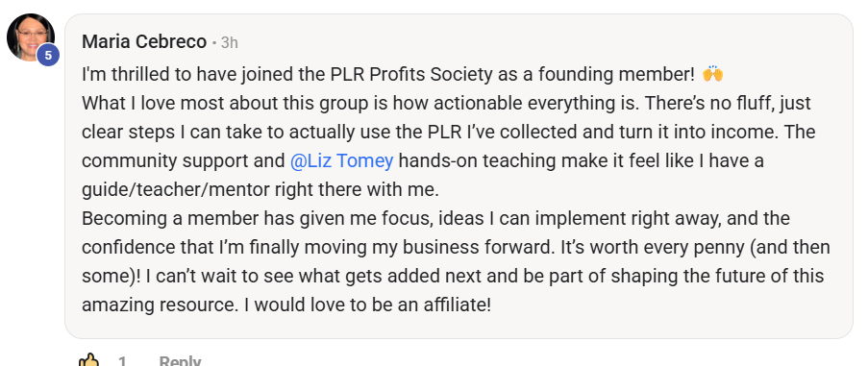868x366 pixels.
Task: Open Maria Cebreco's profile photo
Action: [31, 37]
